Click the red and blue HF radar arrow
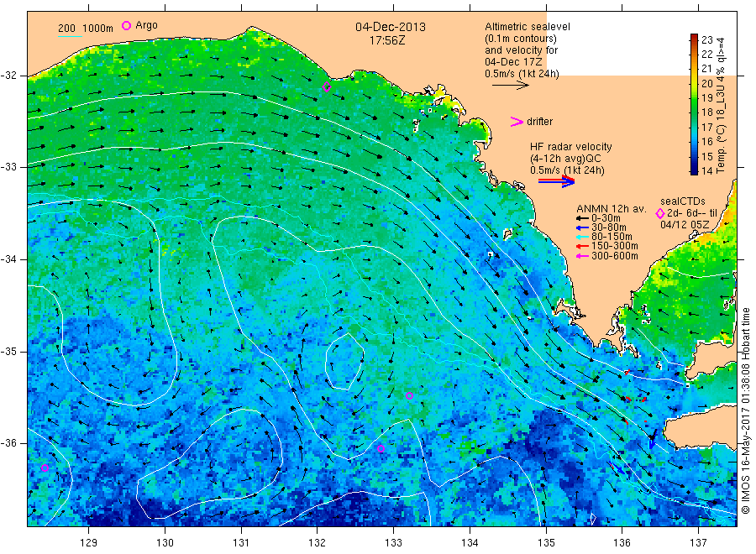 (x=557, y=181)
